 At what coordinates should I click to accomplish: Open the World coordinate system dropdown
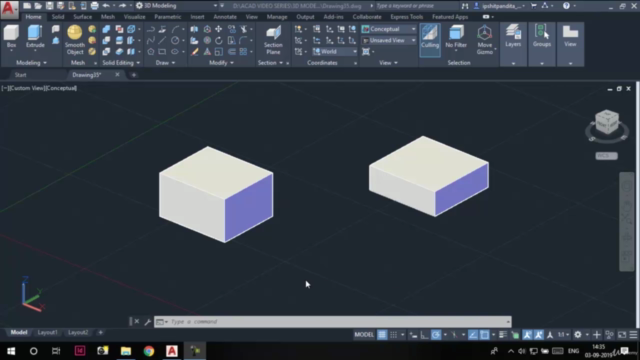335,52
